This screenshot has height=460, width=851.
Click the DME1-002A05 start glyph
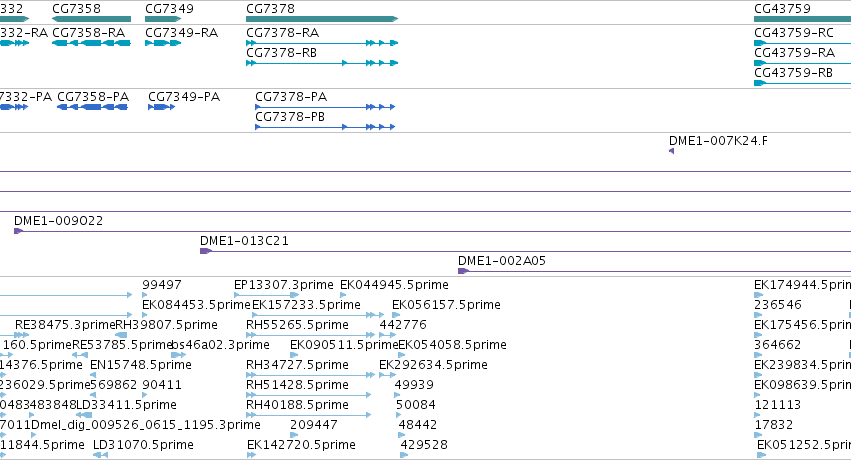pyautogui.click(x=463, y=271)
